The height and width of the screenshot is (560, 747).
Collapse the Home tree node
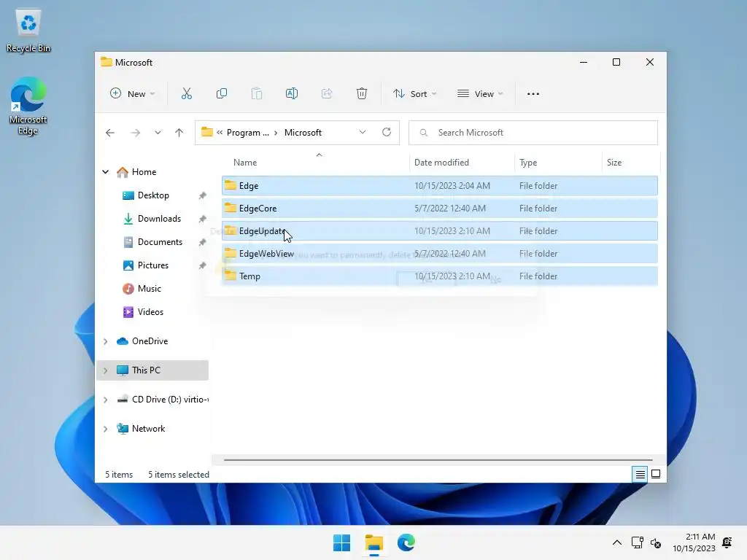[x=105, y=172]
